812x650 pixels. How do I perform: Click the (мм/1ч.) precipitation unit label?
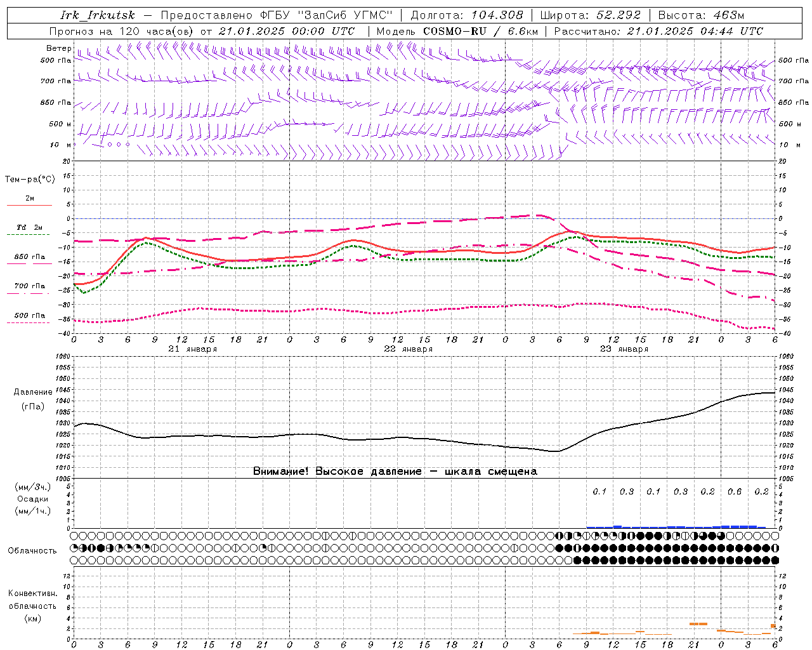click(33, 511)
